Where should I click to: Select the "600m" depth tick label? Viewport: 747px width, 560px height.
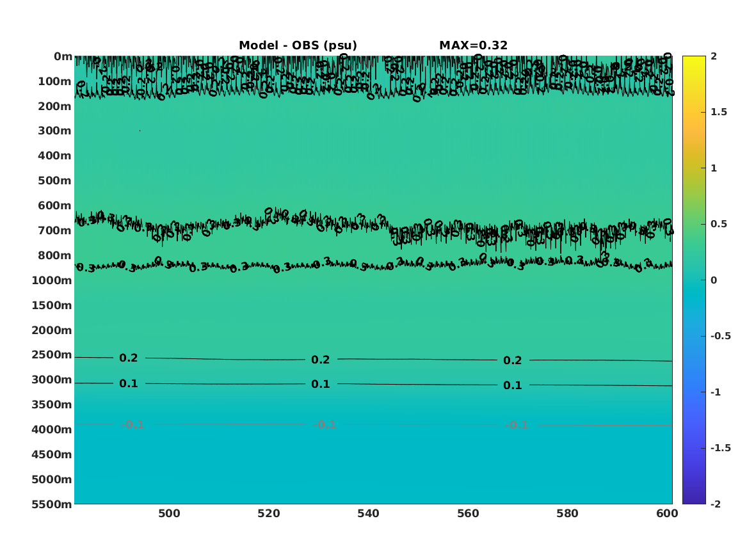(x=55, y=205)
